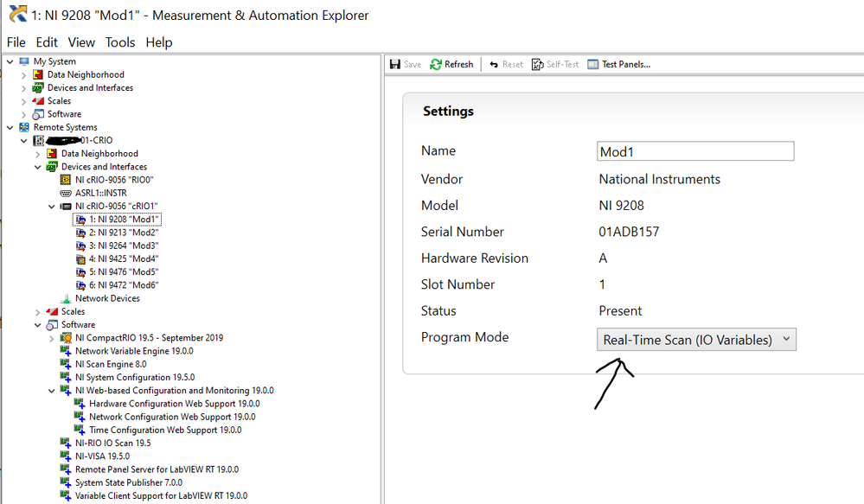
Task: Click the NI cRIO-9056 "RIO0" device icon
Action: [x=66, y=180]
